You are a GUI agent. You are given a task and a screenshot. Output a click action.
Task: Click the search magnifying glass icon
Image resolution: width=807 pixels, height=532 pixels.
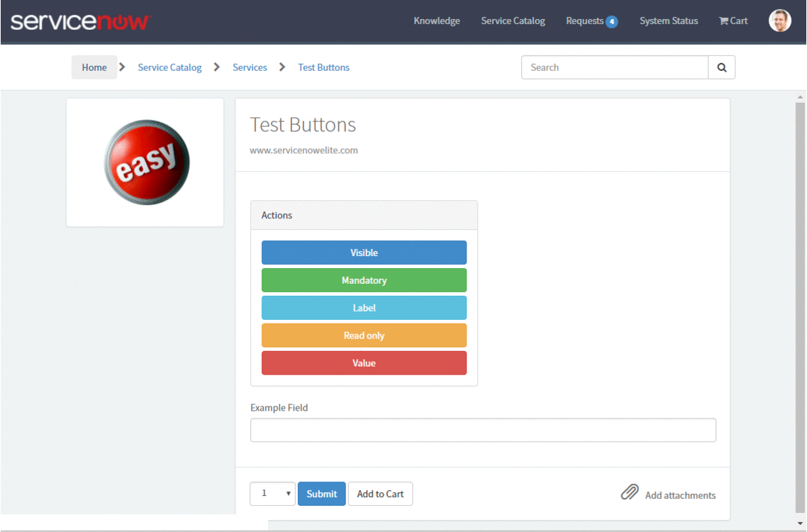click(721, 67)
